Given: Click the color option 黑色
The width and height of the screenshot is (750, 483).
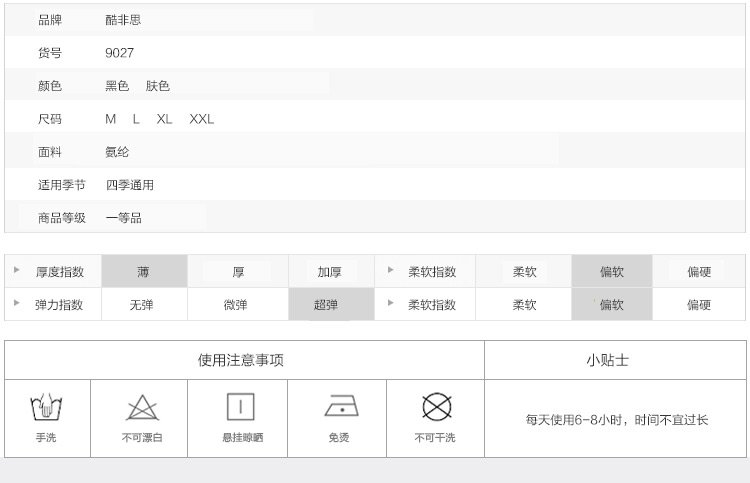Looking at the screenshot, I should (x=117, y=86).
